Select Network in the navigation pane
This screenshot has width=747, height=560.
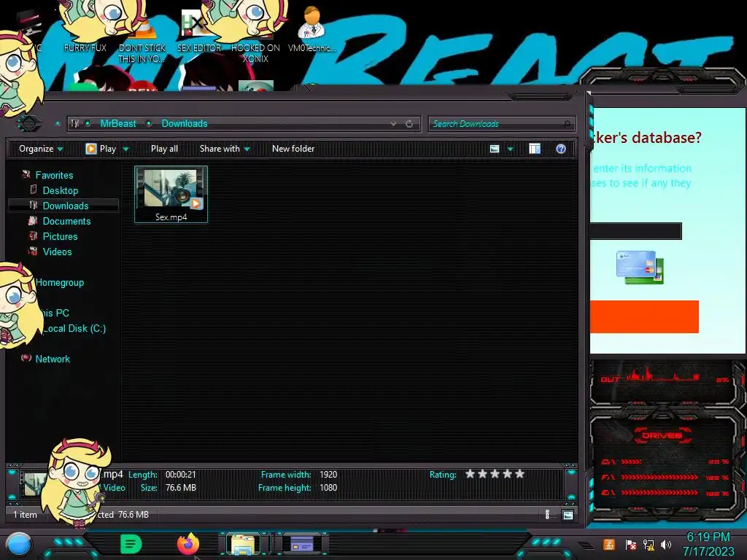click(53, 359)
